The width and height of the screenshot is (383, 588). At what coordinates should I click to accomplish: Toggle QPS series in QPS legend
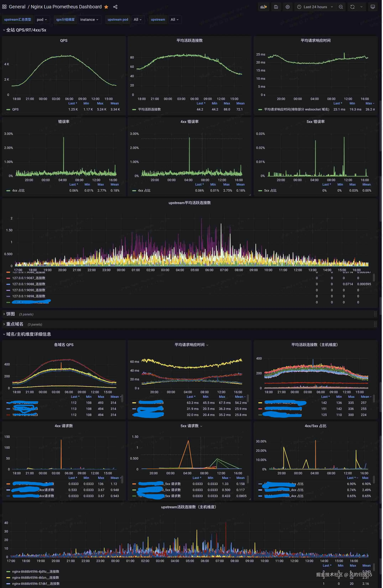point(15,109)
